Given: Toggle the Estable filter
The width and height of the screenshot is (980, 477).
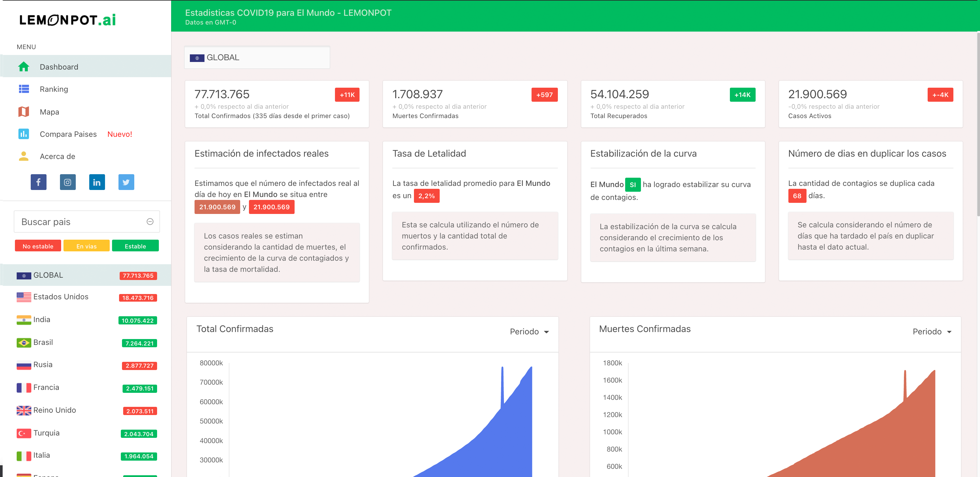Looking at the screenshot, I should point(135,246).
